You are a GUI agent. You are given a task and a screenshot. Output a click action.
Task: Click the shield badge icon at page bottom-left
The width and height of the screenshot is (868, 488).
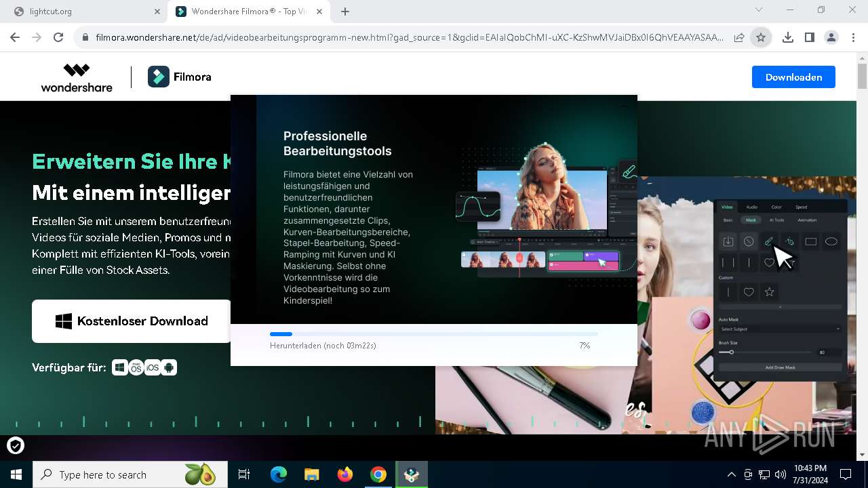pyautogui.click(x=16, y=445)
